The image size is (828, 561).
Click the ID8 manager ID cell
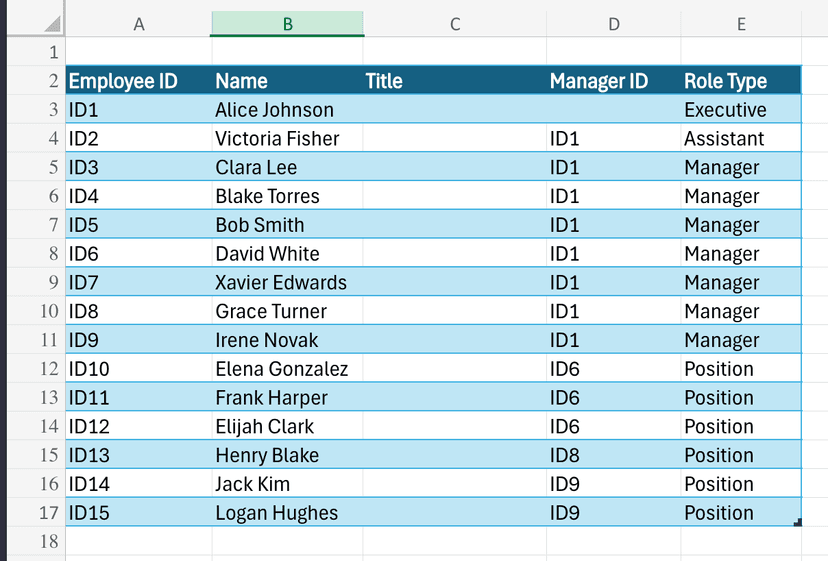coord(613,455)
